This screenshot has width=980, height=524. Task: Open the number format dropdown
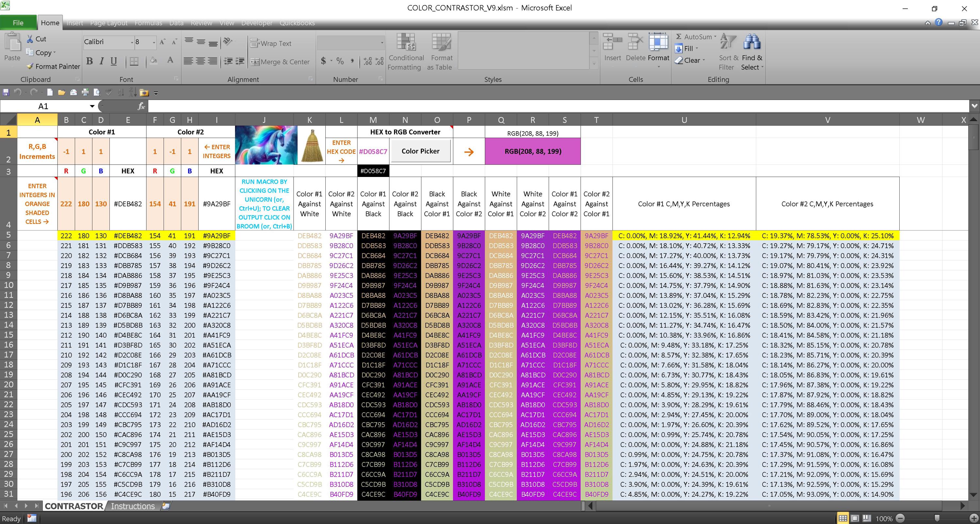pyautogui.click(x=382, y=42)
